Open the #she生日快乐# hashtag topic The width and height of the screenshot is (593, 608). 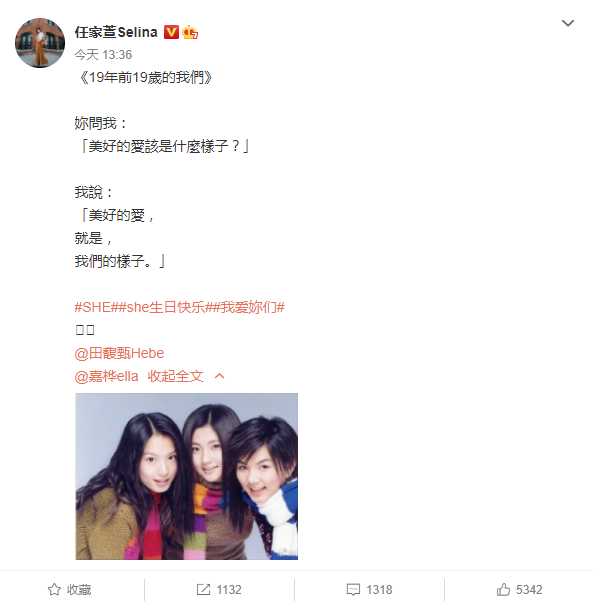(x=166, y=307)
